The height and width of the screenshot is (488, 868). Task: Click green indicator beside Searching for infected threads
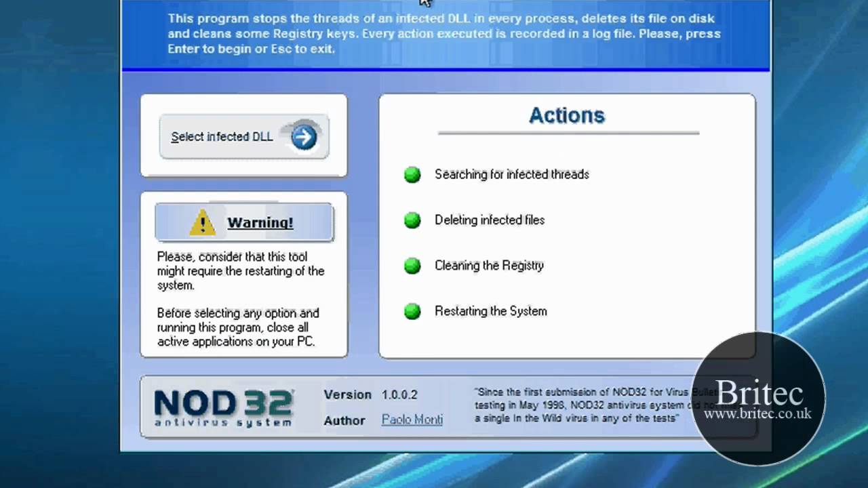(412, 175)
